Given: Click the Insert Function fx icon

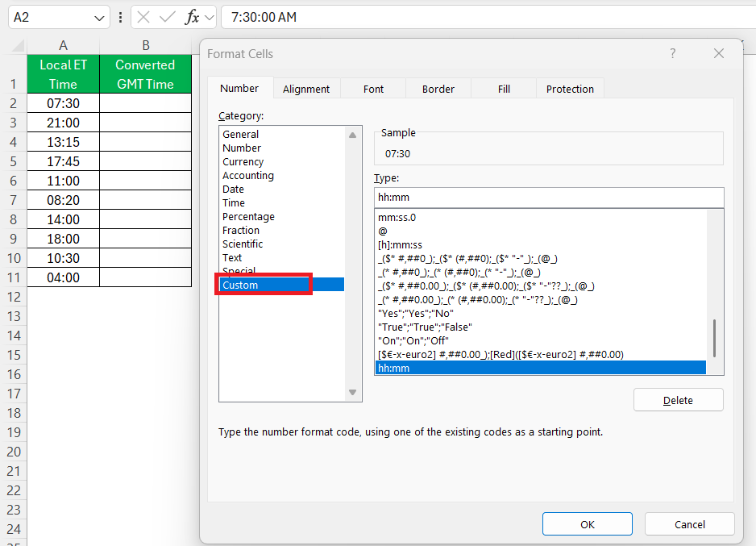Looking at the screenshot, I should pyautogui.click(x=192, y=18).
